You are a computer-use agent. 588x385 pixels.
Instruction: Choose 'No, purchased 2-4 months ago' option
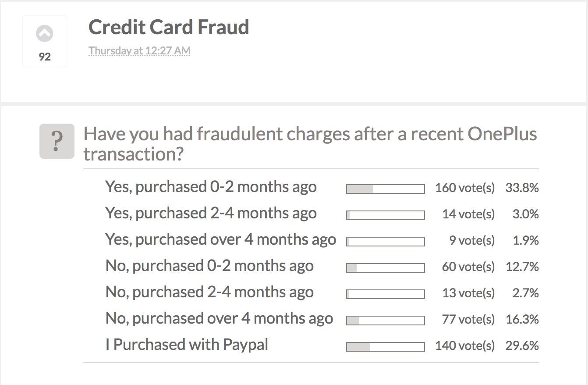(x=209, y=292)
